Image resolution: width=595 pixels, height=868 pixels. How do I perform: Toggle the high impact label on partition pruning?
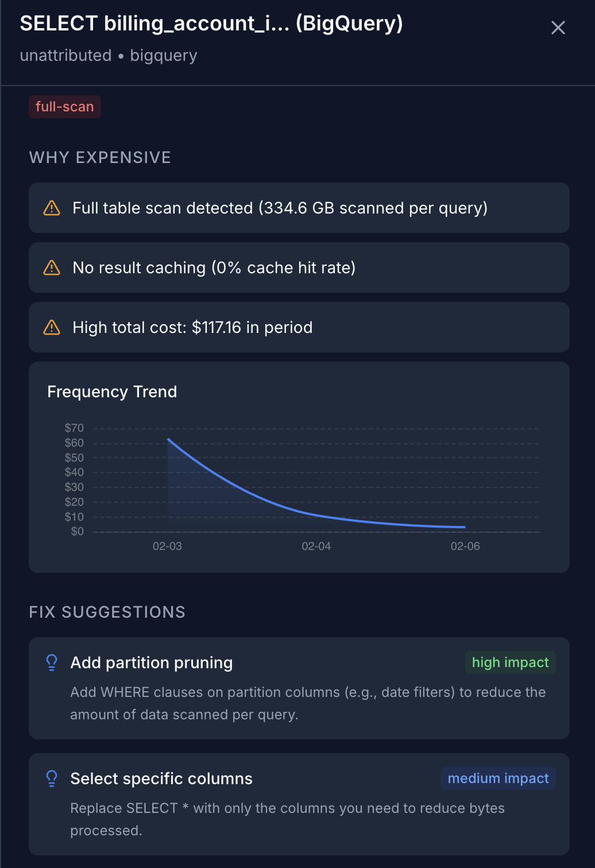(510, 662)
